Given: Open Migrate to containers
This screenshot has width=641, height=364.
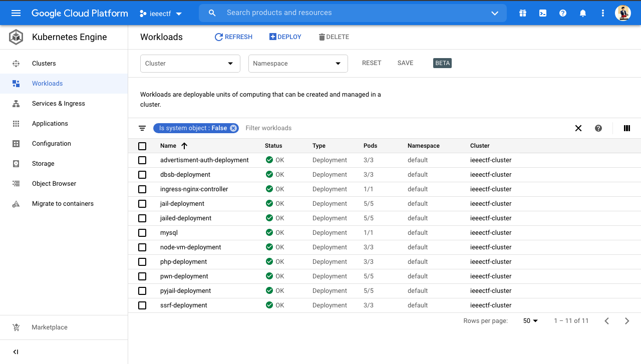Looking at the screenshot, I should pyautogui.click(x=63, y=203).
